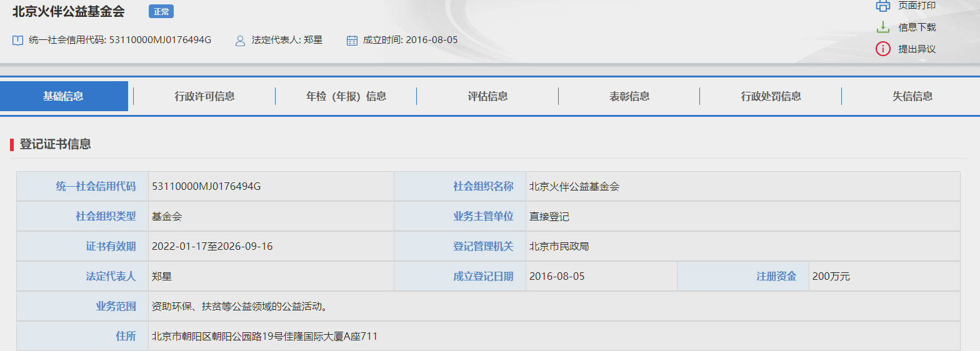The width and height of the screenshot is (980, 351).
Task: Select the 评估信息 tab
Action: click(x=487, y=96)
